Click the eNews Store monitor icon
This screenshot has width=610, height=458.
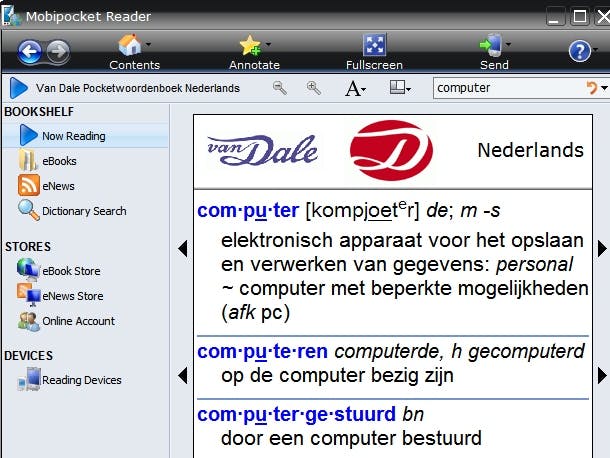click(x=29, y=295)
